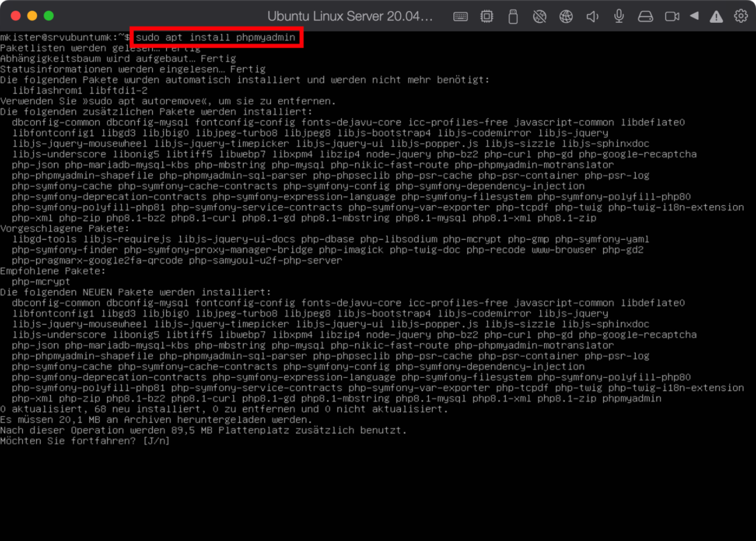
Task: Click the line "Verwenden Sie »sudo apt autoremove«"
Action: [168, 101]
